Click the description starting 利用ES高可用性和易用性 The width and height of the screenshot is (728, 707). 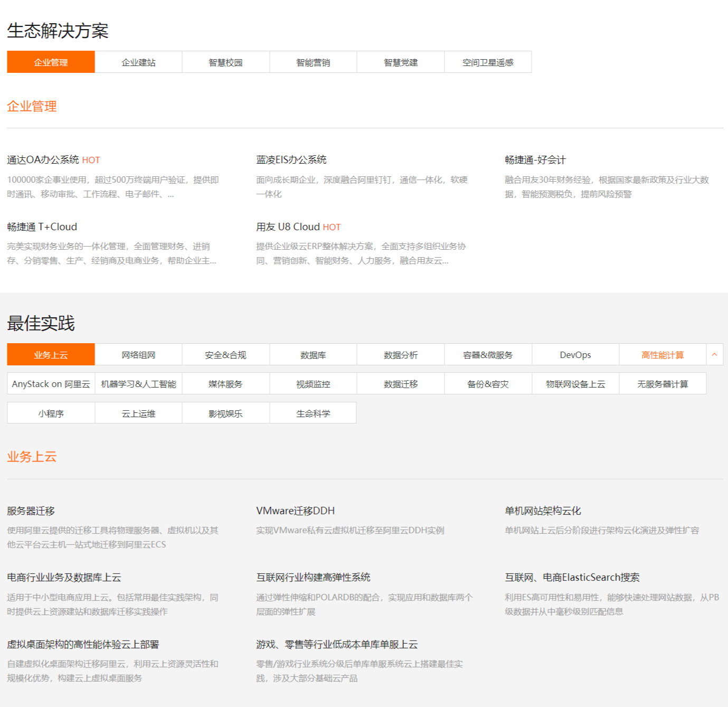612,605
